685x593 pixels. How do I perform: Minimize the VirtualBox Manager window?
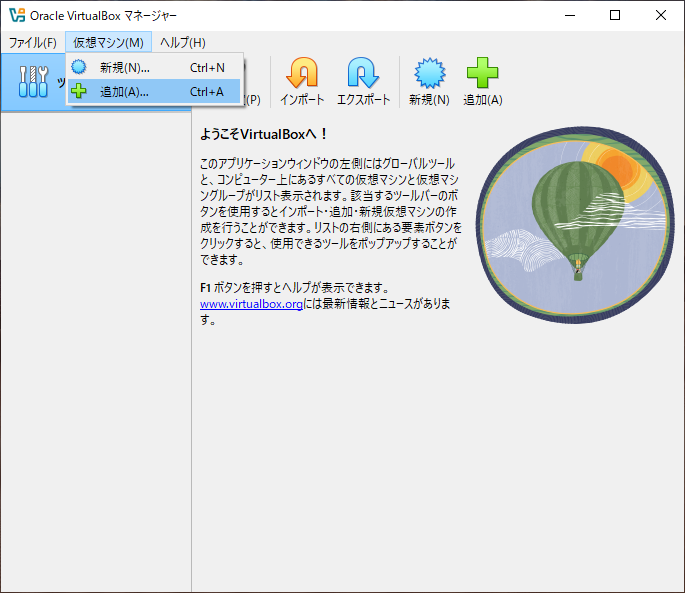coord(570,15)
